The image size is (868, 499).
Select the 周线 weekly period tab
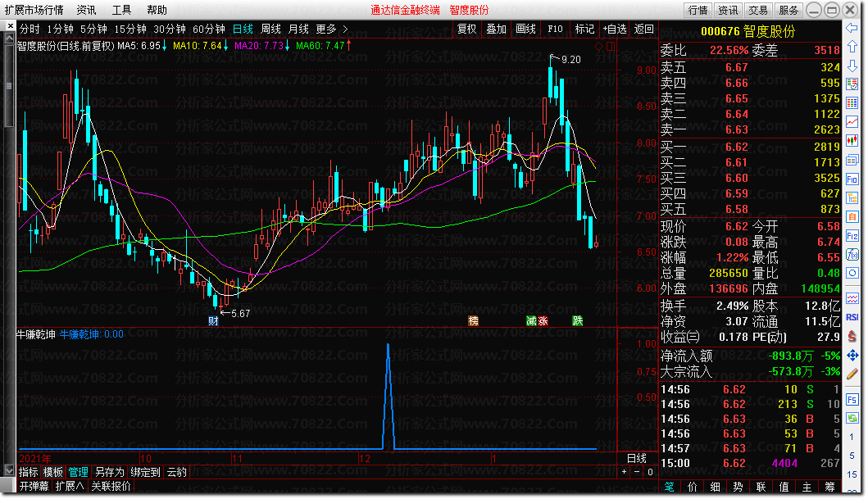pos(270,29)
